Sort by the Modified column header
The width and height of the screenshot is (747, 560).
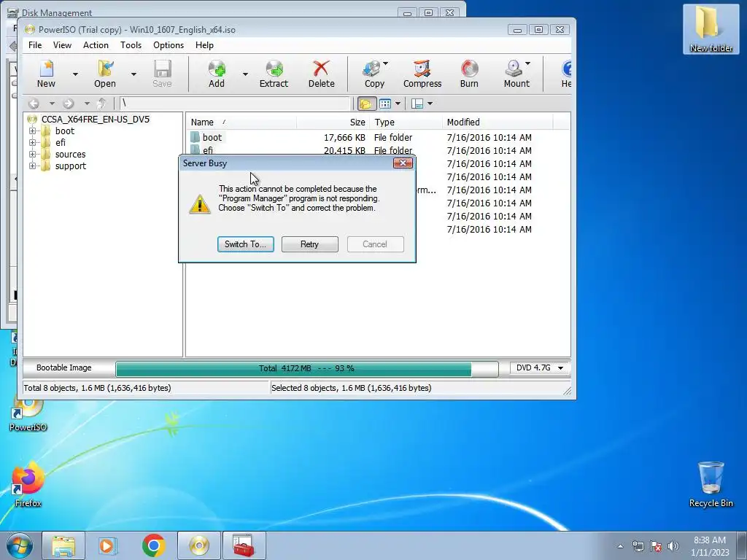click(498, 122)
